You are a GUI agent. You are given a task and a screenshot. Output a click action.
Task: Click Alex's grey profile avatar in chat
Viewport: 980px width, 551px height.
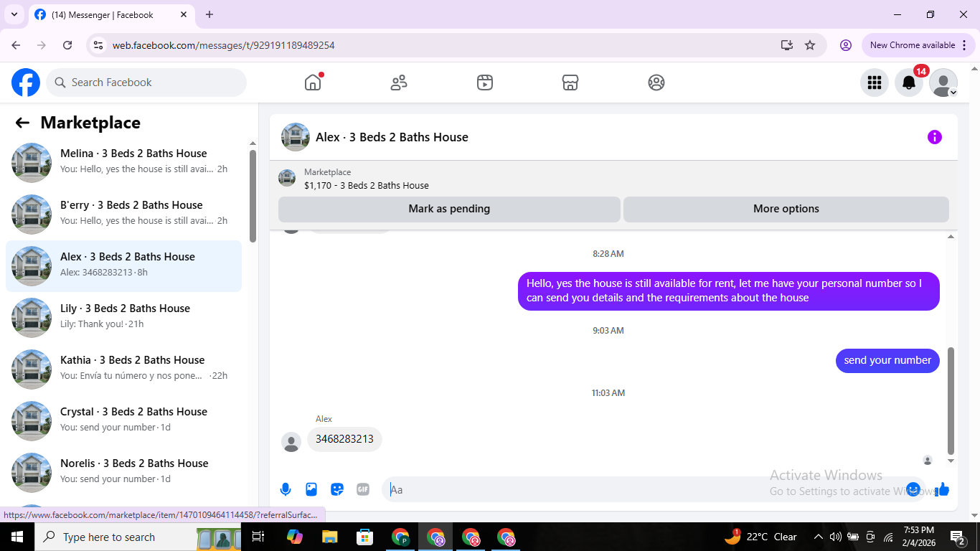tap(291, 442)
